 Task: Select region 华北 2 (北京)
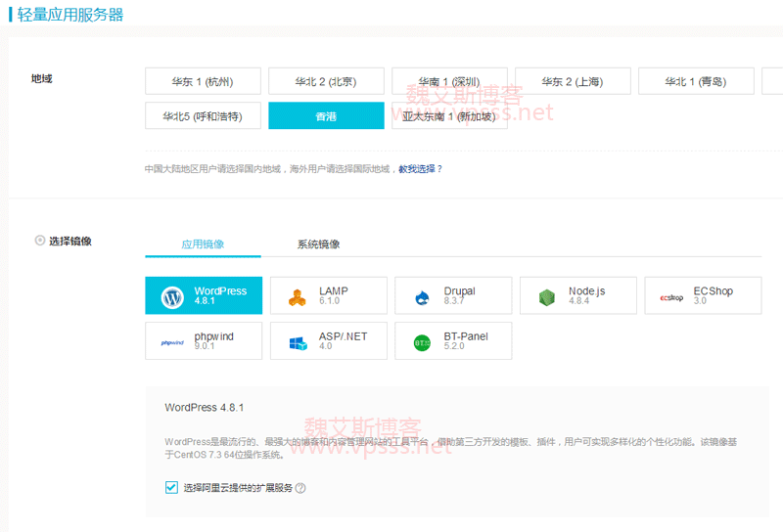pyautogui.click(x=326, y=82)
